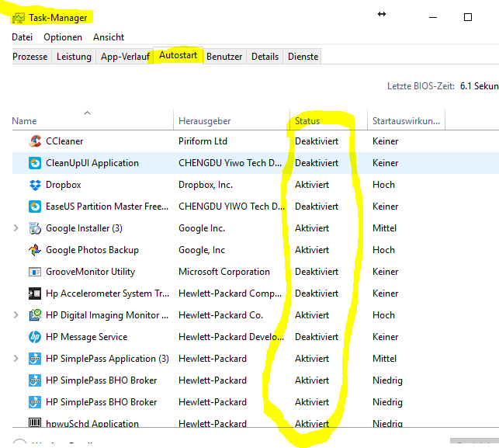Image resolution: width=499 pixels, height=448 pixels.
Task: Click the HP Message Service logo icon
Action: [35, 337]
